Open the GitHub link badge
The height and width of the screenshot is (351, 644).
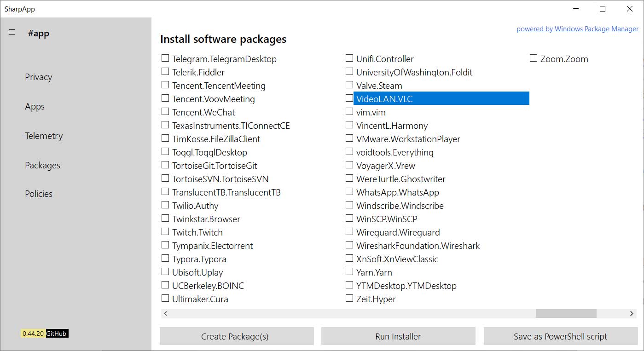pos(57,334)
